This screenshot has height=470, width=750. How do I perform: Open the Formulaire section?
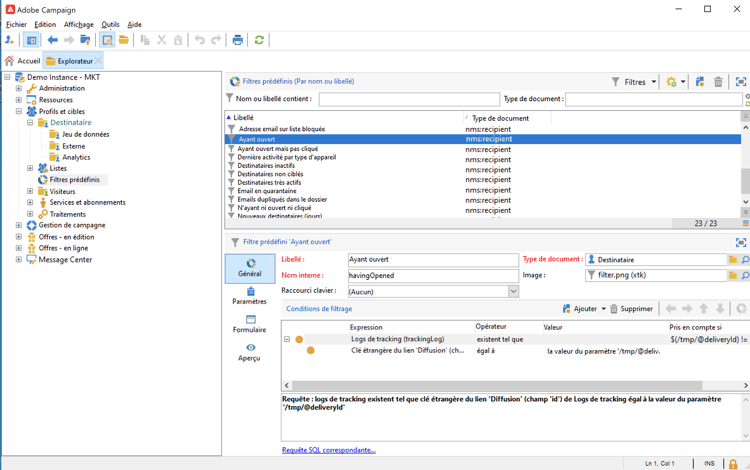click(x=249, y=324)
